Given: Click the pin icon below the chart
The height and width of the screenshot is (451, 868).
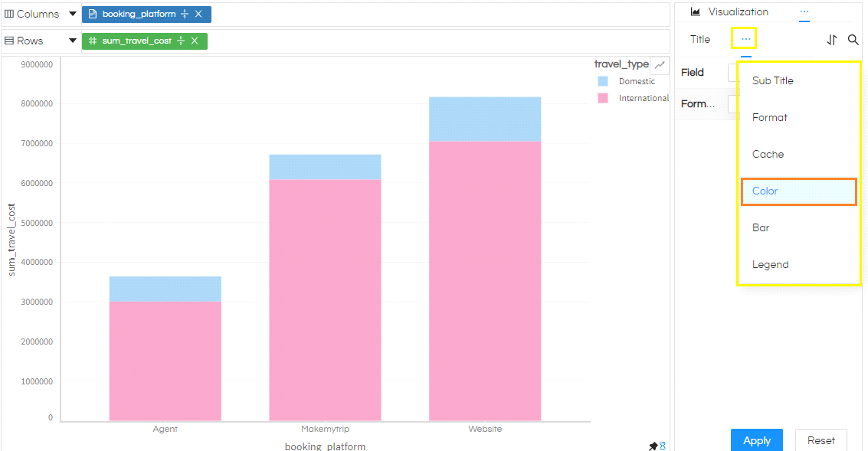Looking at the screenshot, I should 653,446.
